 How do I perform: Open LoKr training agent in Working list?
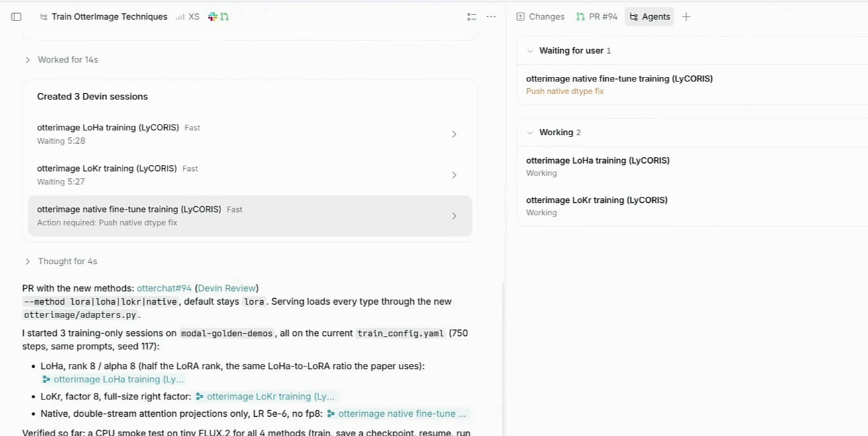click(x=693, y=206)
